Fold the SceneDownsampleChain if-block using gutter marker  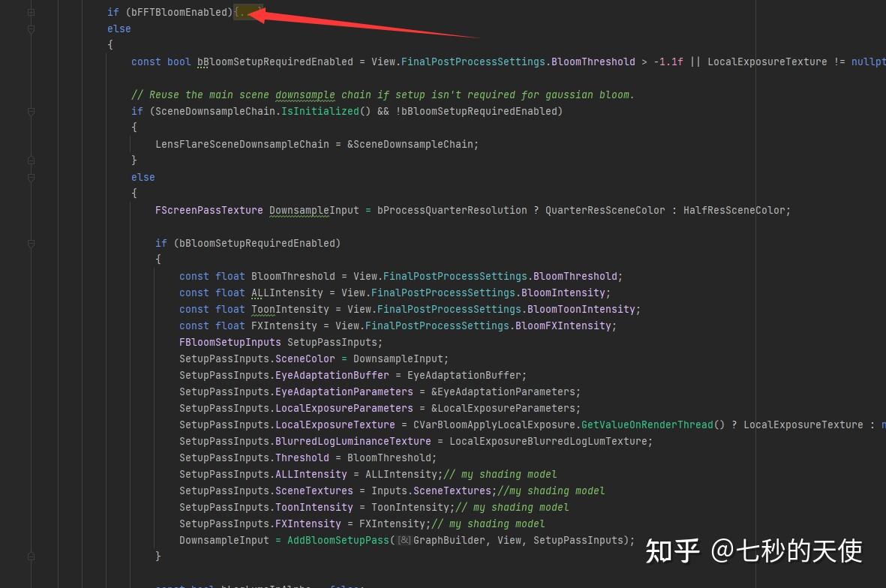click(30, 111)
